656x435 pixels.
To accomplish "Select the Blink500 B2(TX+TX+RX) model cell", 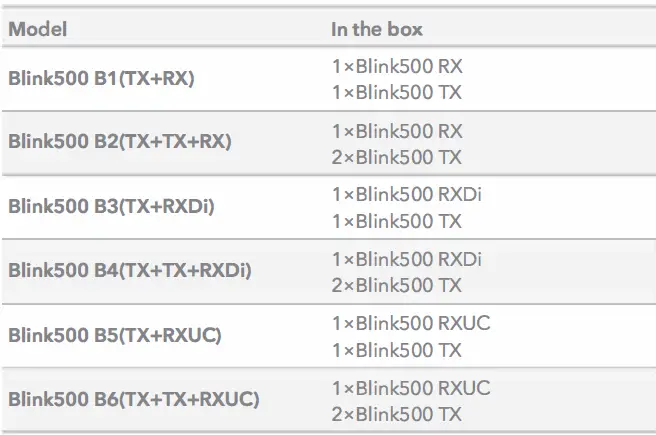I will [x=120, y=142].
